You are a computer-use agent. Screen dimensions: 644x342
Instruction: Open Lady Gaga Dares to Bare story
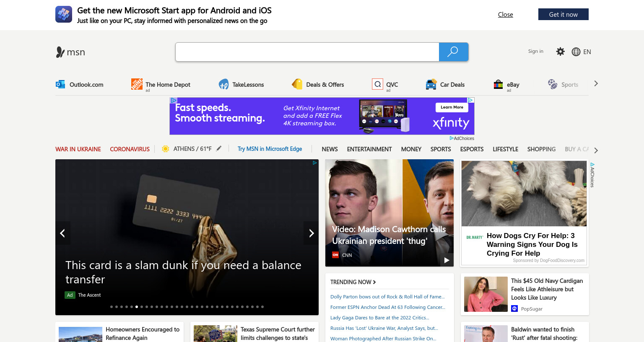[380, 318]
